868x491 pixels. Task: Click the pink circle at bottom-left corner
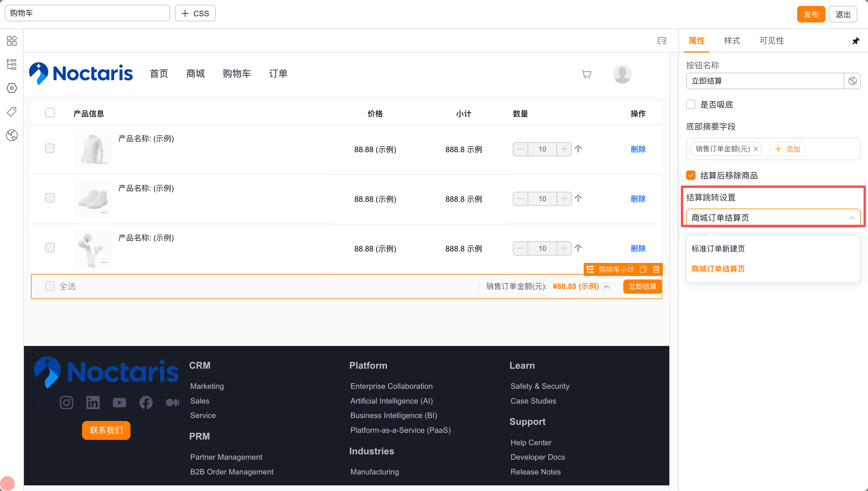click(7, 483)
